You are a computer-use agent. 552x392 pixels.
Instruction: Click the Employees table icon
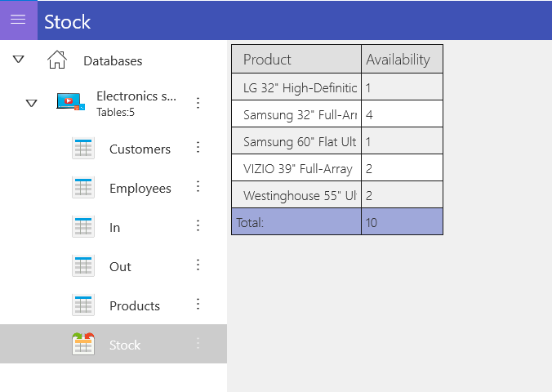(x=83, y=187)
